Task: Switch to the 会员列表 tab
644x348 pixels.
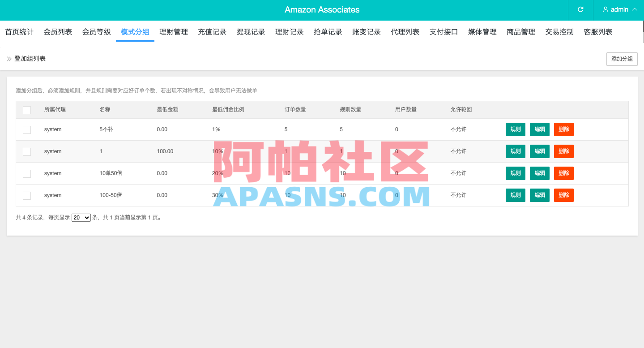Action: click(x=58, y=32)
